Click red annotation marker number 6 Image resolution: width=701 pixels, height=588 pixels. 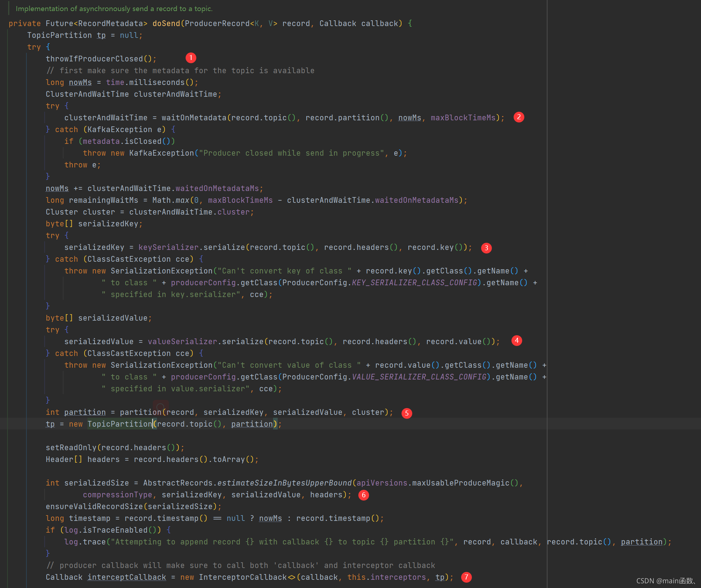click(363, 495)
